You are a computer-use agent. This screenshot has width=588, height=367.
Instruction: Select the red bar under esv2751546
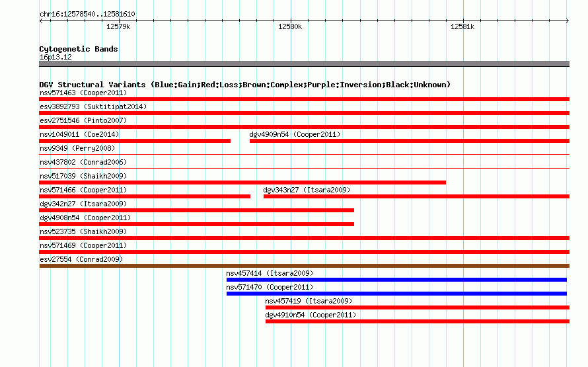pos(304,127)
